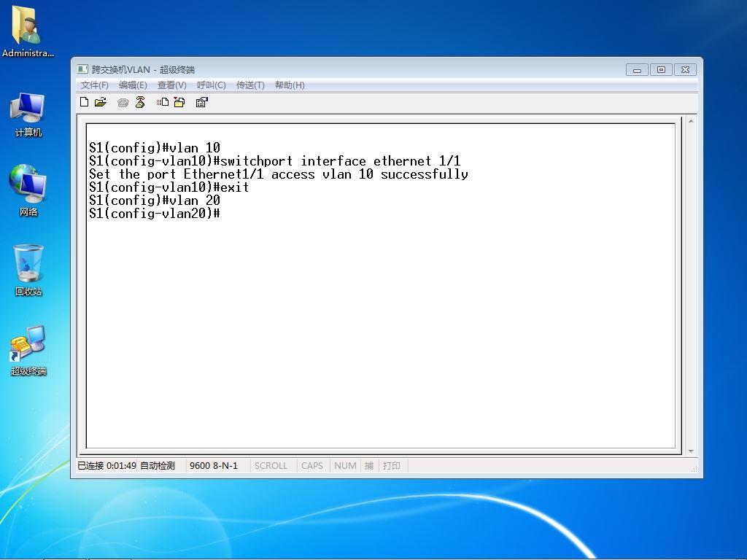The width and height of the screenshot is (747, 560).
Task: Click the 捕 capture status indicator
Action: click(369, 466)
